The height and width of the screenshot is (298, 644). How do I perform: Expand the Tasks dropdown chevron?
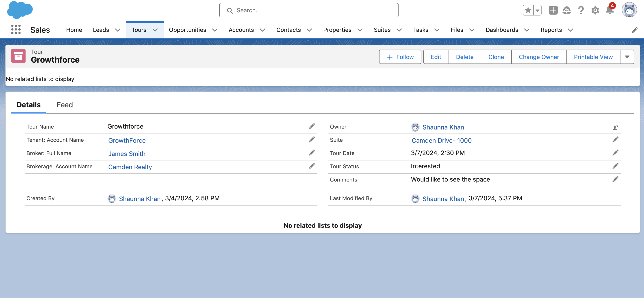tap(437, 30)
